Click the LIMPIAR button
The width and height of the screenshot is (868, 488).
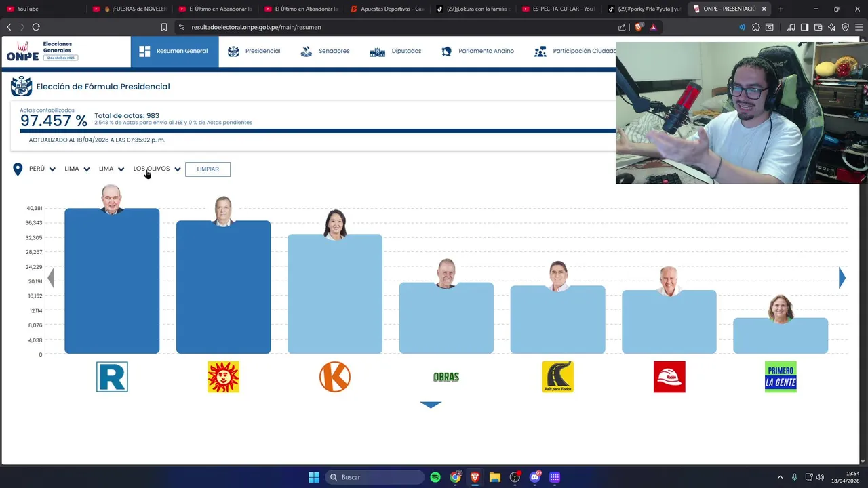coord(208,169)
